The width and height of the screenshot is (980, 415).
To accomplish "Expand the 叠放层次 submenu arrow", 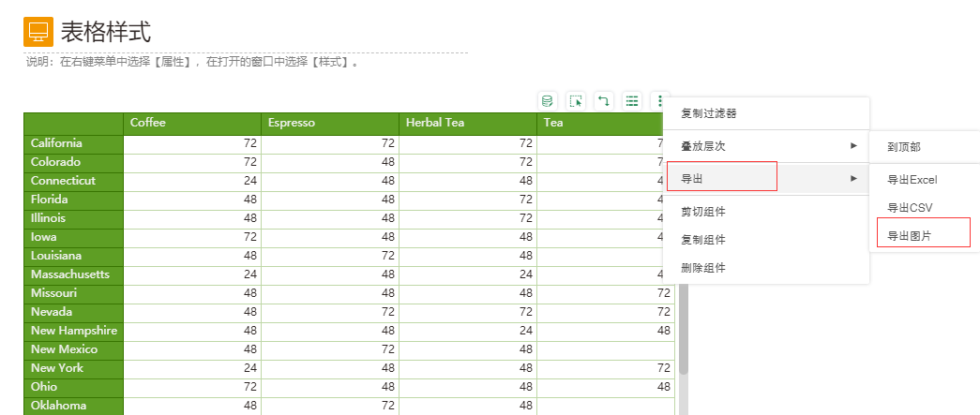I will pos(853,146).
